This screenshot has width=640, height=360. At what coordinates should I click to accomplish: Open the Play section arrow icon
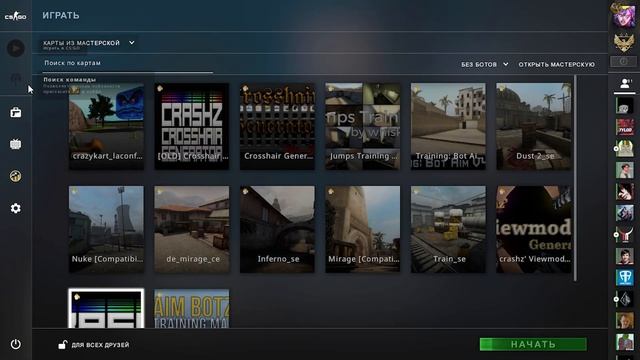coord(16,48)
